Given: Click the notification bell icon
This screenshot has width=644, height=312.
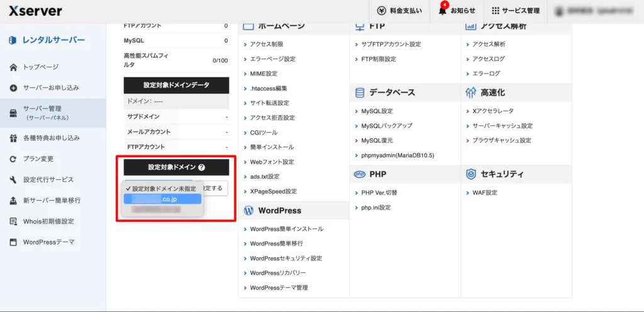Looking at the screenshot, I should tap(441, 11).
